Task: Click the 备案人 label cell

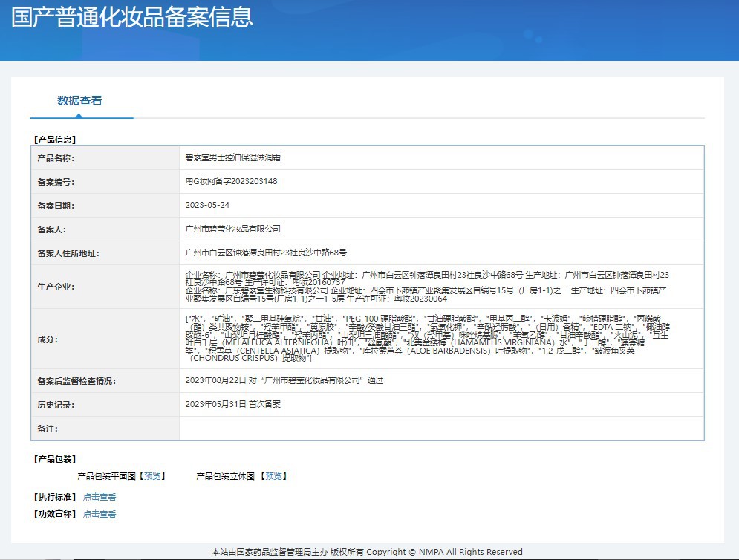Action: pyautogui.click(x=105, y=229)
